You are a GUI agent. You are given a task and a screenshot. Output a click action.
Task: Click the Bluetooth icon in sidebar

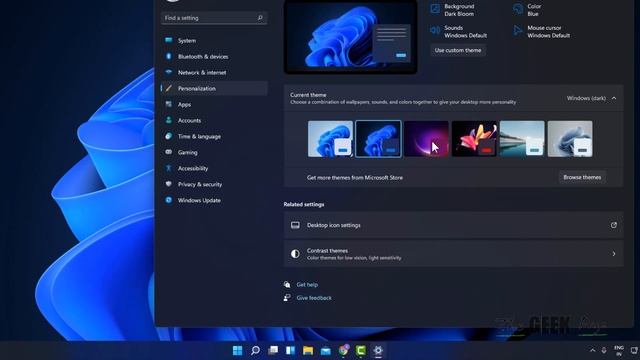coord(169,56)
